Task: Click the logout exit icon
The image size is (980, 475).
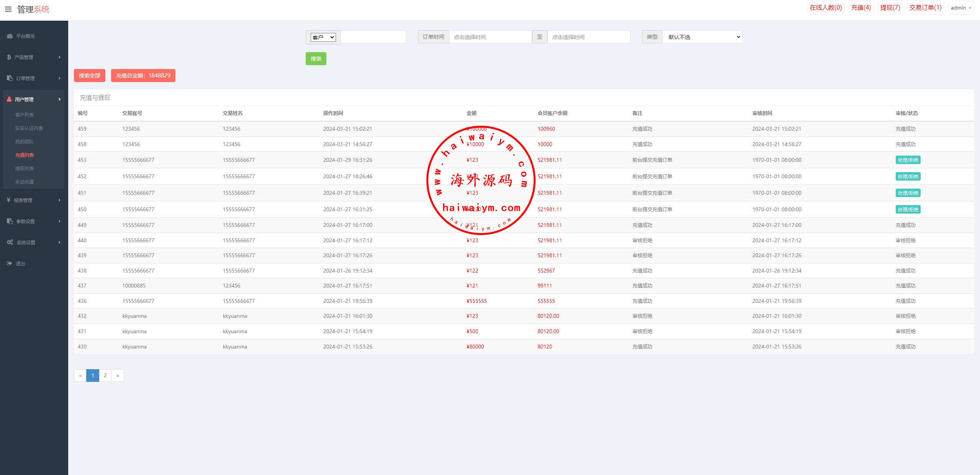Action: click(x=10, y=263)
